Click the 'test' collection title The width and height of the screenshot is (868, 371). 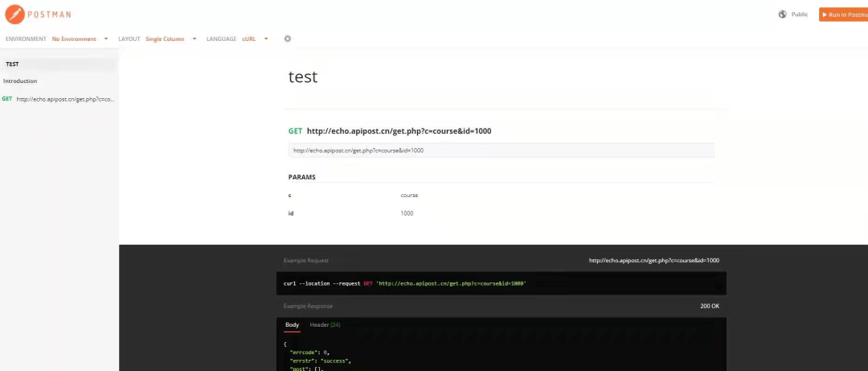coord(303,77)
